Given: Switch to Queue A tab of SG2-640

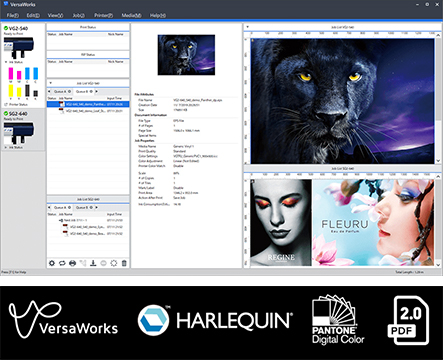Looking at the screenshot, I should point(60,207).
